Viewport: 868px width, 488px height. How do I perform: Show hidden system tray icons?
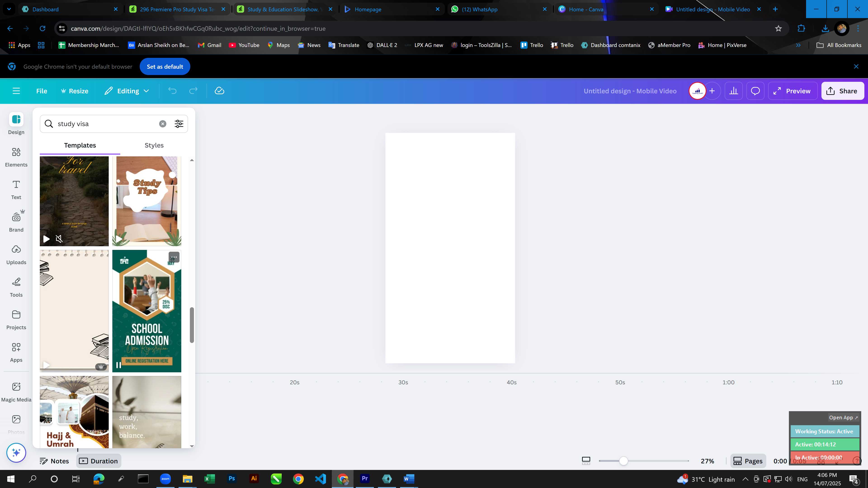[745, 479]
